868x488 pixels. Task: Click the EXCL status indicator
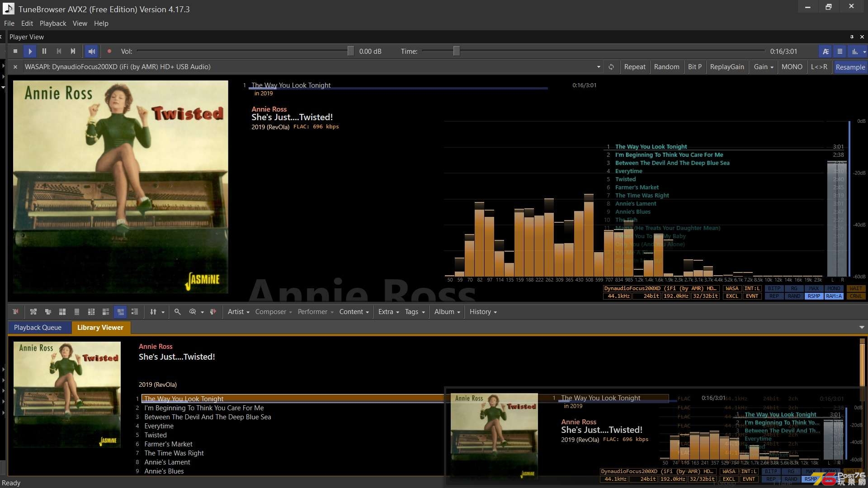tap(732, 296)
